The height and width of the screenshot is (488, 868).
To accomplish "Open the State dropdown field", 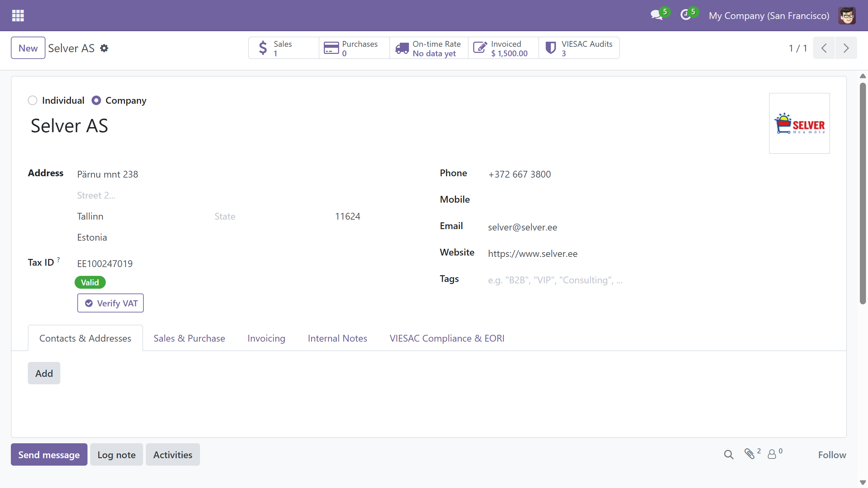I will pyautogui.click(x=272, y=217).
